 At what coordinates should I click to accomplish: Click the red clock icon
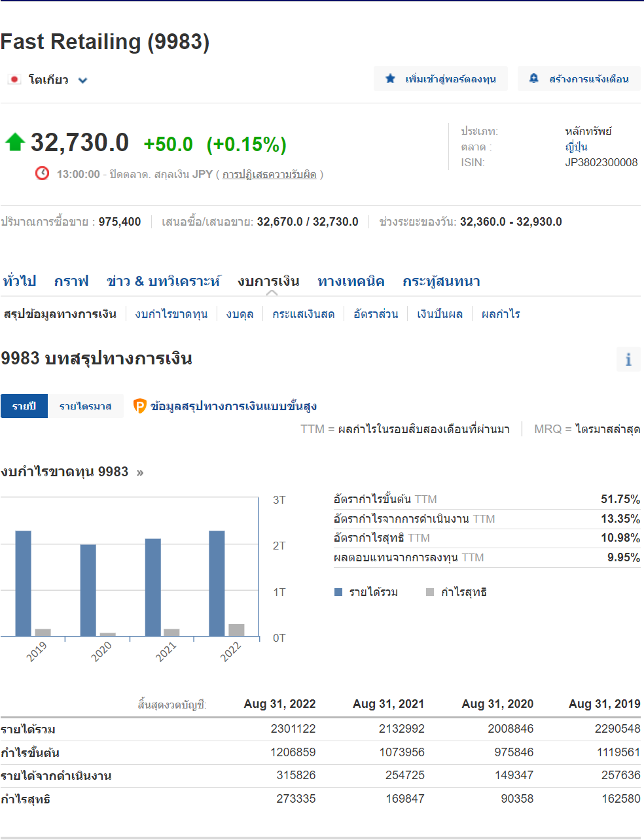click(x=42, y=173)
